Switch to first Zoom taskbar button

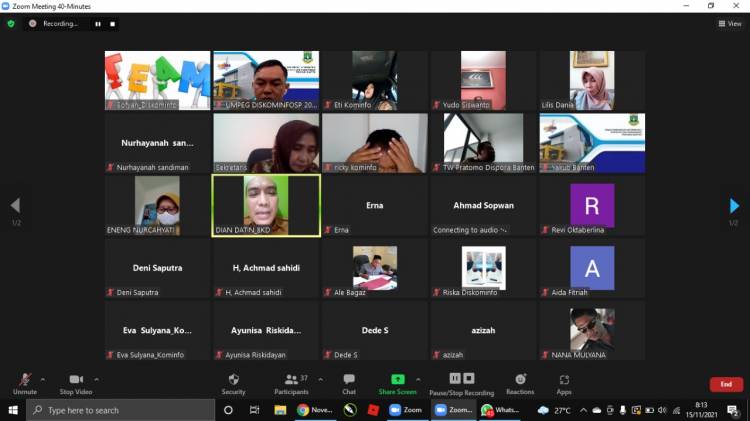tap(406, 410)
